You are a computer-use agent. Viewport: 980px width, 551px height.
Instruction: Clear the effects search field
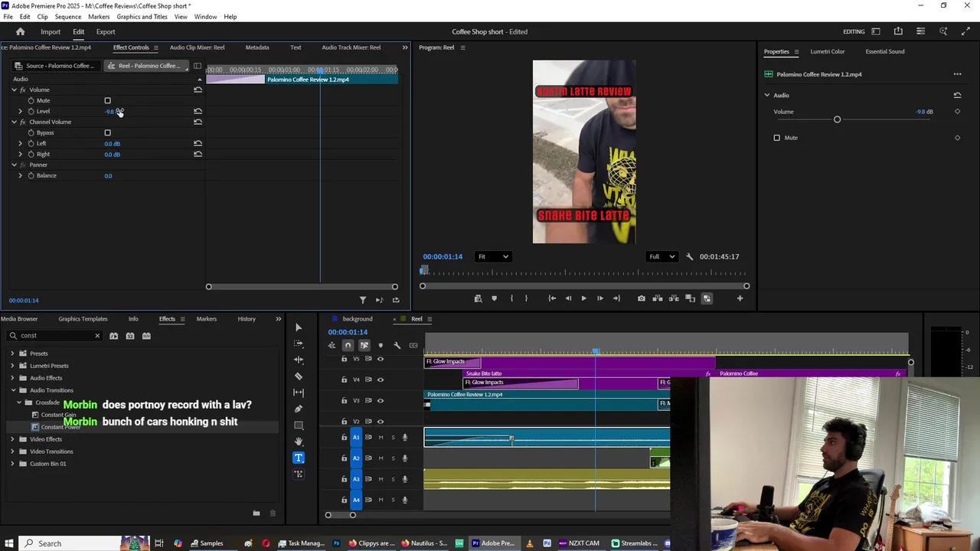[x=97, y=336]
